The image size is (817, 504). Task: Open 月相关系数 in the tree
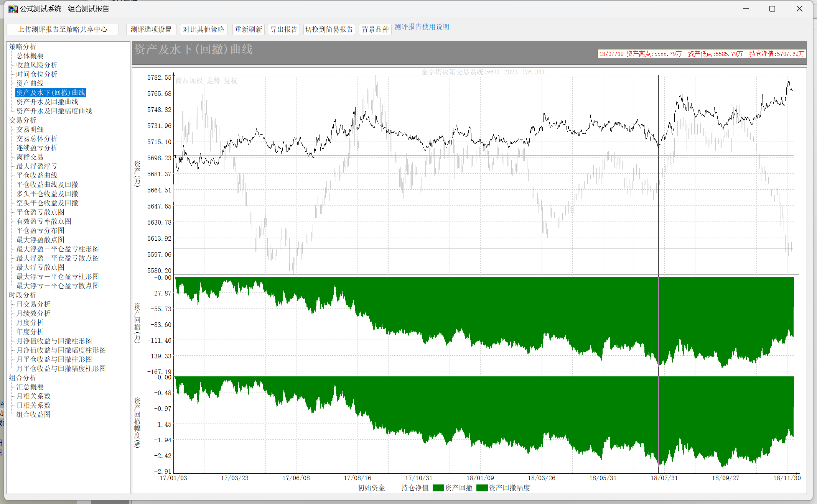[33, 396]
